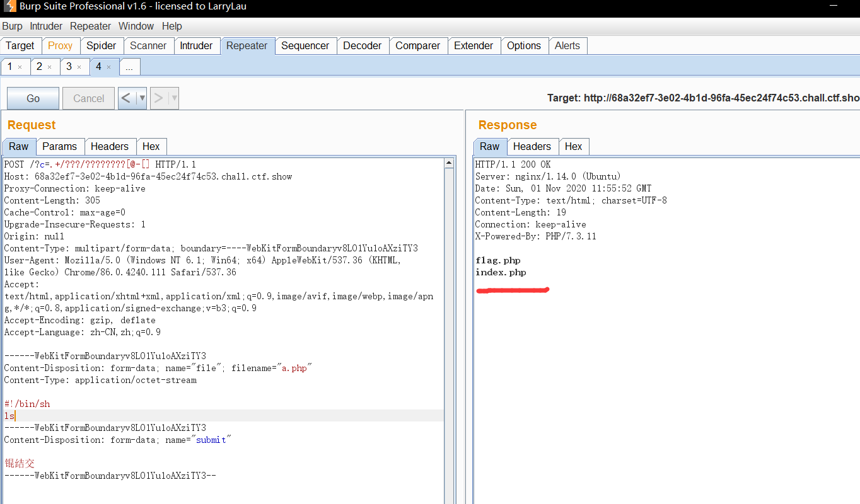Image resolution: width=860 pixels, height=504 pixels.
Task: Switch to the Proxy tab
Action: pos(61,46)
